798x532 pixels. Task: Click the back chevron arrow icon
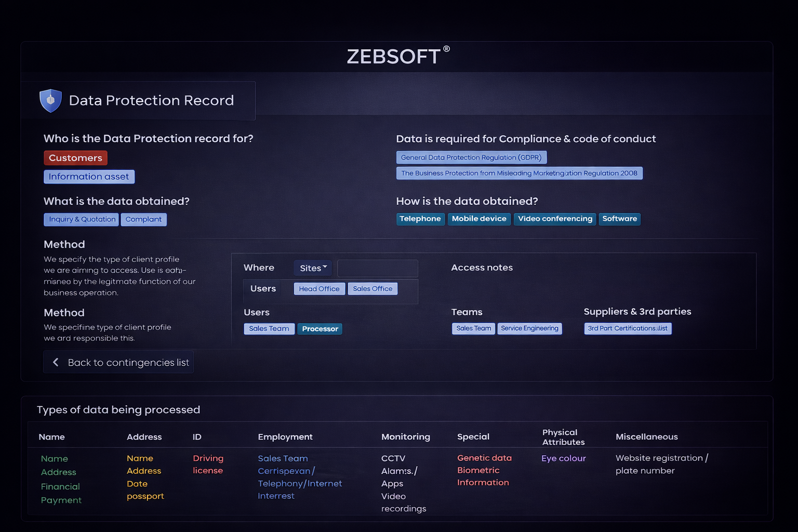coord(56,362)
